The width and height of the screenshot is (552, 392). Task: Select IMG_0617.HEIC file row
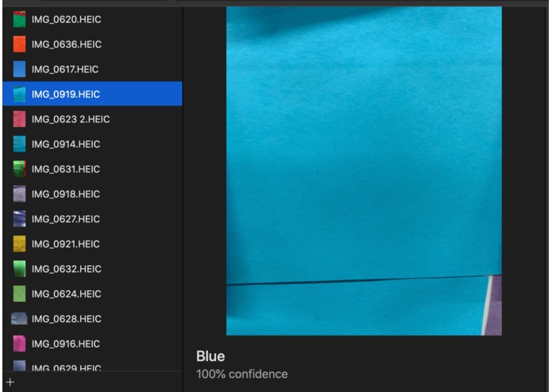coord(93,69)
